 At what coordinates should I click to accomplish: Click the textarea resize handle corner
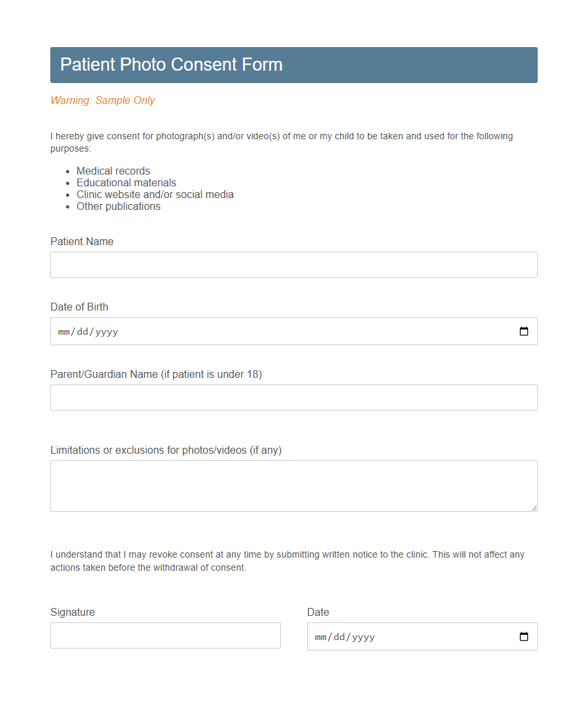(x=534, y=509)
